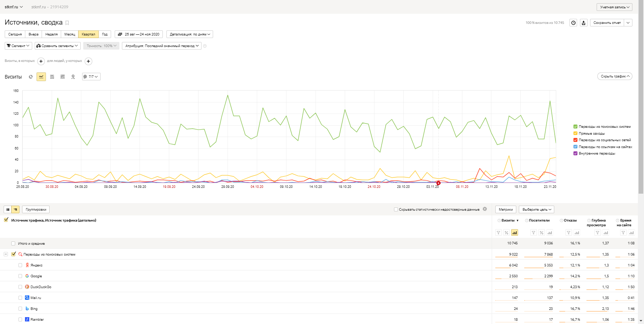Click green legend swatch for search engines
This screenshot has height=324, width=644.
pos(575,127)
